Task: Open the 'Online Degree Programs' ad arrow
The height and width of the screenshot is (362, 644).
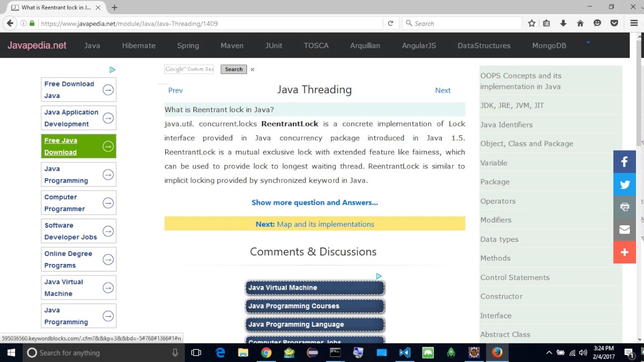Action: (108, 259)
